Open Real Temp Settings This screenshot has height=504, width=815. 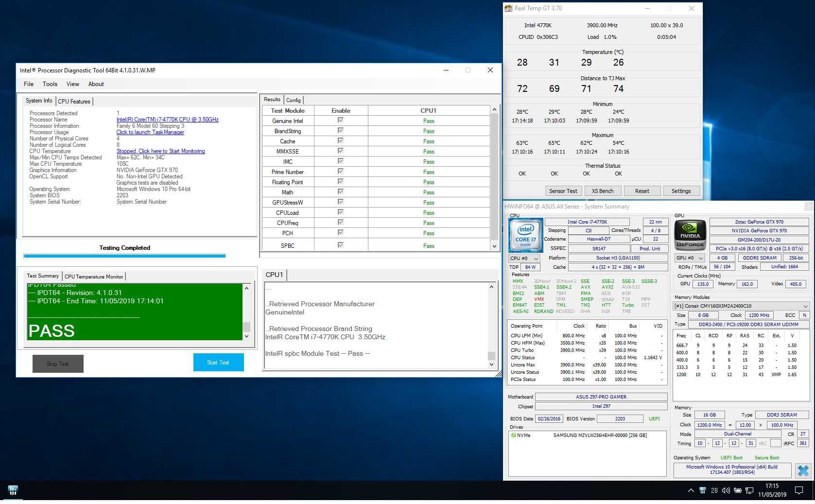681,191
